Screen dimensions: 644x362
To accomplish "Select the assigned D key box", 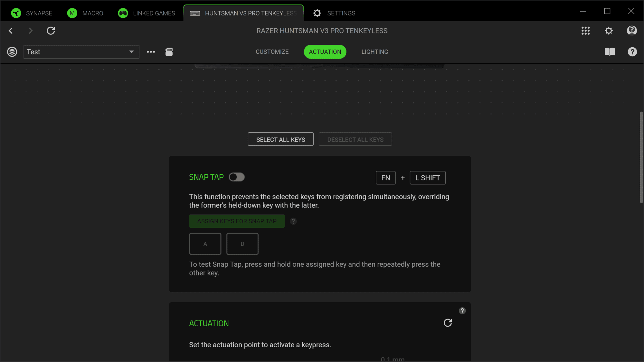I will point(242,244).
